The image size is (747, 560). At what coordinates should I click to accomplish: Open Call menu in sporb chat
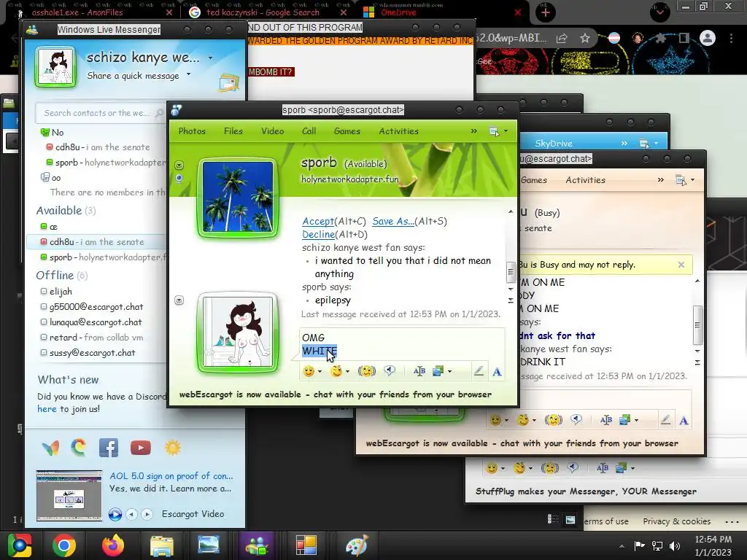click(x=309, y=131)
